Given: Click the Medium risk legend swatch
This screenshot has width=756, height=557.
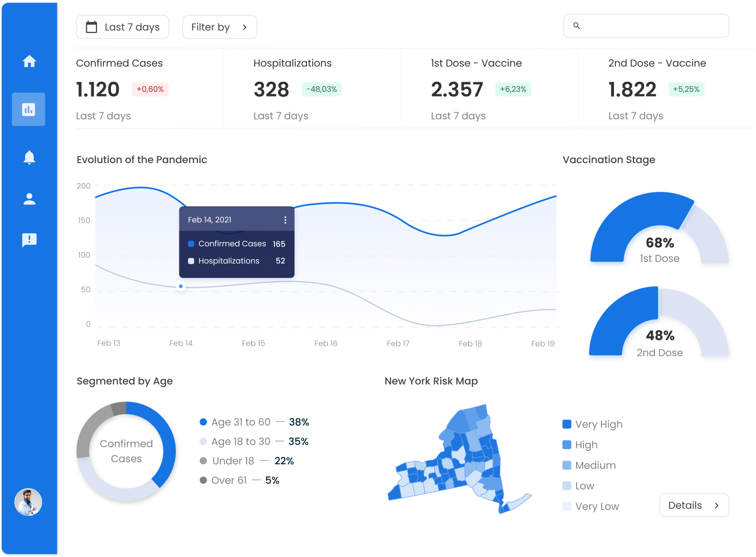Looking at the screenshot, I should (567, 465).
